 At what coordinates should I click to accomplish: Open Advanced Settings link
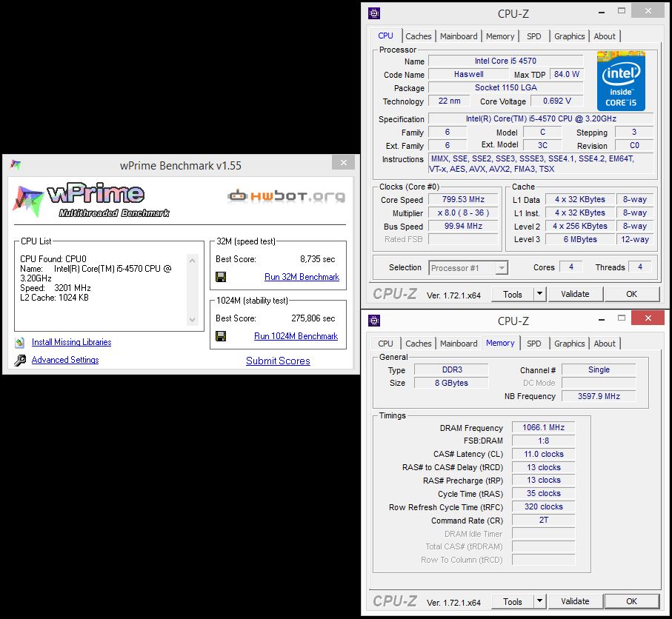(x=65, y=360)
